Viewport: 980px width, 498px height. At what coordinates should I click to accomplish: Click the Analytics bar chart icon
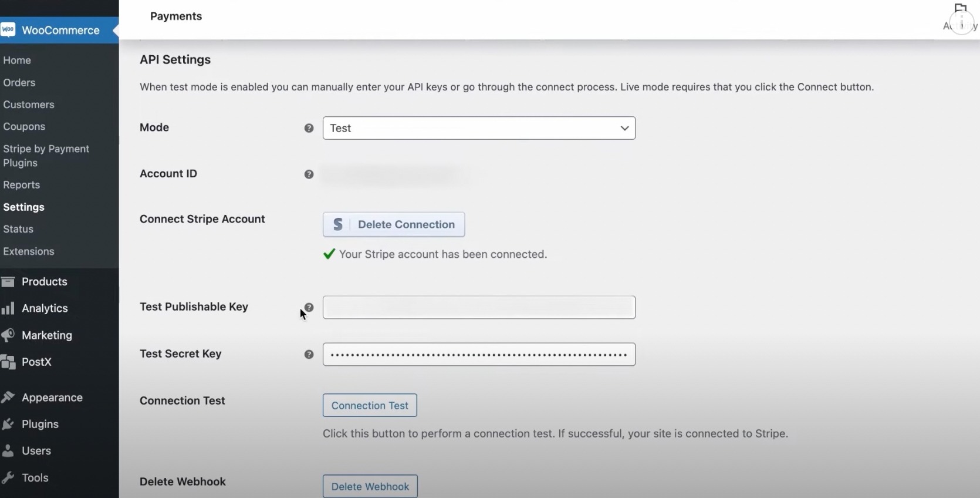coord(8,308)
